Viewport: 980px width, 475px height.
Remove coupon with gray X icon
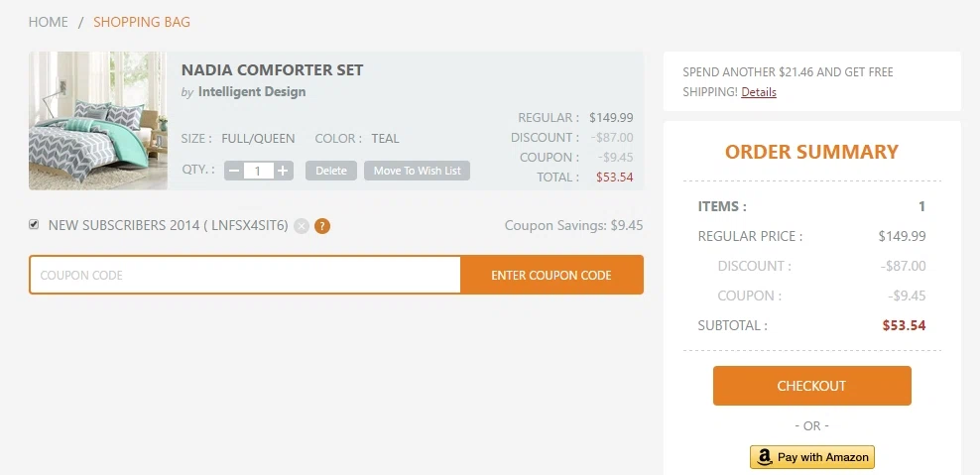pyautogui.click(x=302, y=226)
